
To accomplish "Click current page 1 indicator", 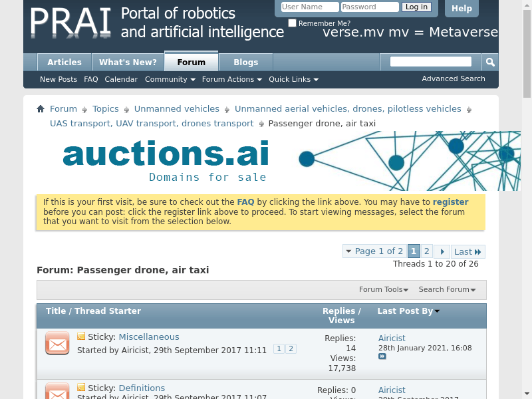I will click(x=414, y=251).
